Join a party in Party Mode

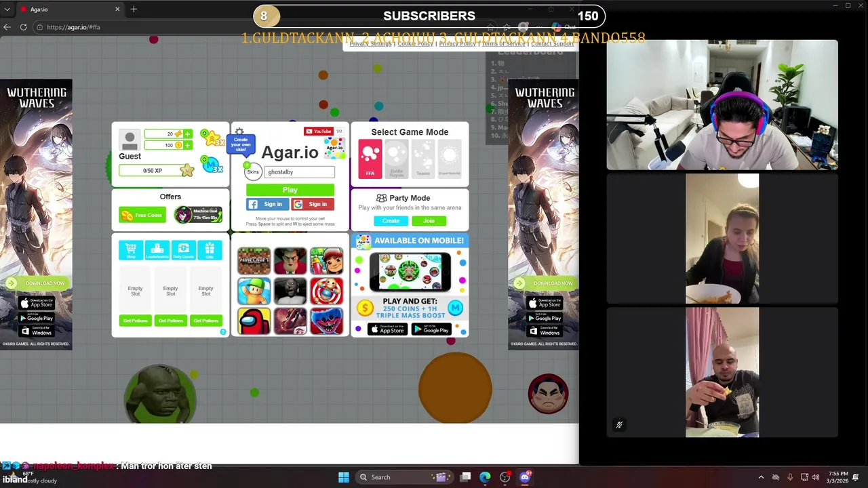pos(429,221)
